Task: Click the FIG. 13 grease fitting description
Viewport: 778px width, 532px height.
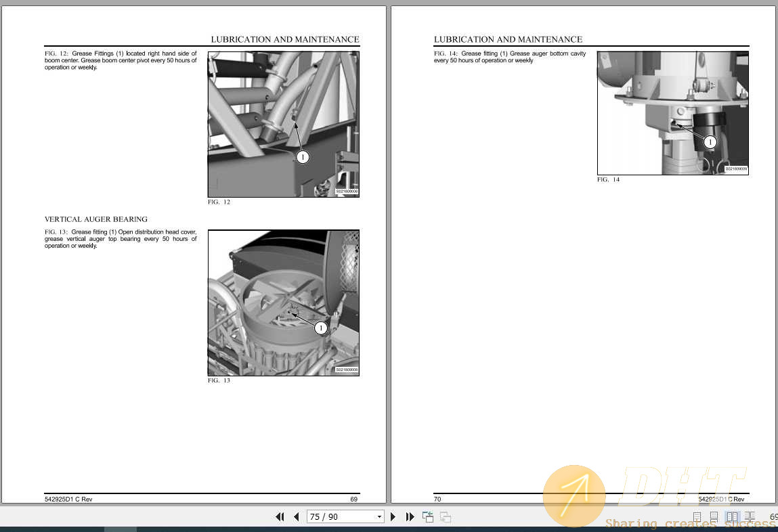Action: click(x=121, y=239)
